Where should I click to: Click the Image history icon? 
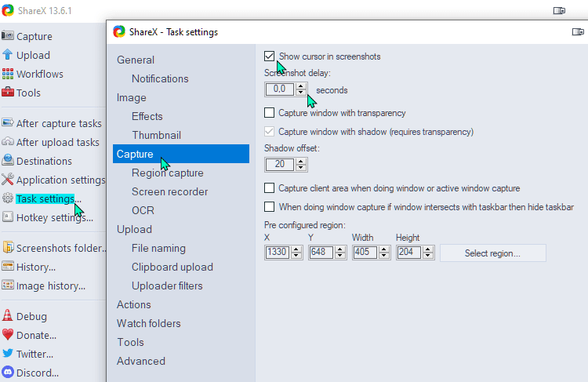click(8, 285)
